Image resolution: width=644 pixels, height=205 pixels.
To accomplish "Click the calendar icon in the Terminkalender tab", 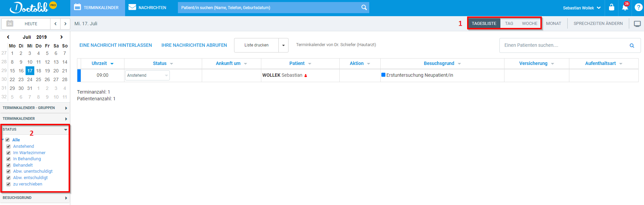I will point(77,7).
